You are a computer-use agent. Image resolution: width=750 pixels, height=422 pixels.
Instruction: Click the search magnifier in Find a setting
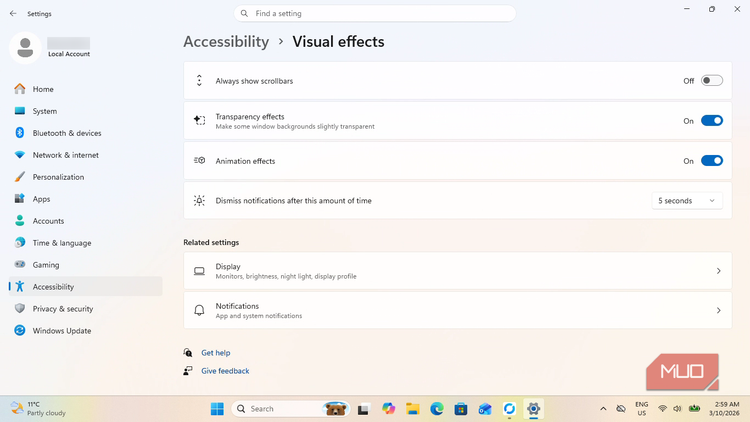point(244,13)
